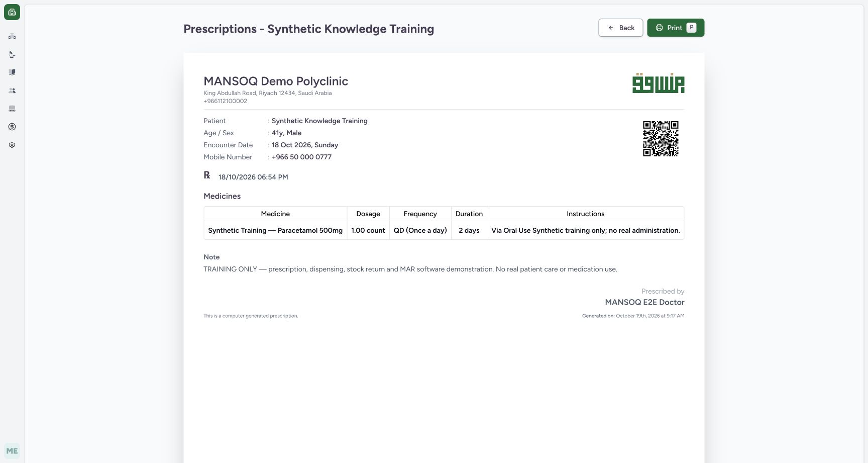Screen dimensions: 868x463
Task: Click the Duration column header
Action: (469, 214)
